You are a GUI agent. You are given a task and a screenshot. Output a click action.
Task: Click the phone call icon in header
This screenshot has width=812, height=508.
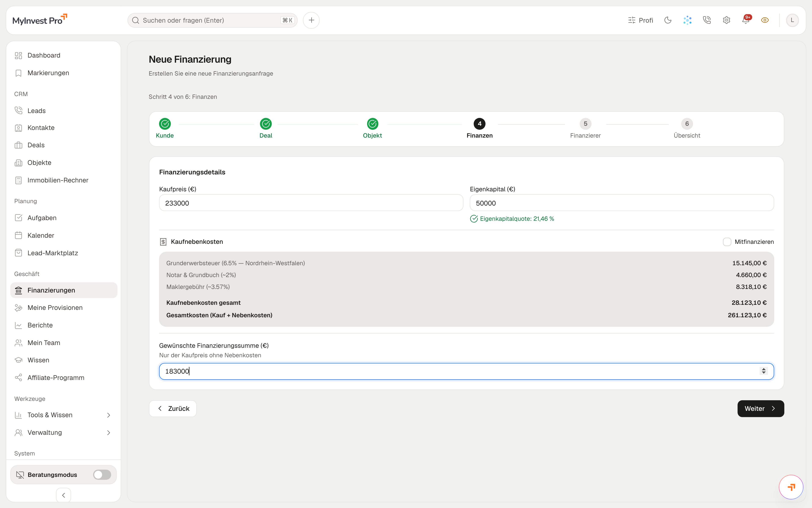tap(707, 21)
